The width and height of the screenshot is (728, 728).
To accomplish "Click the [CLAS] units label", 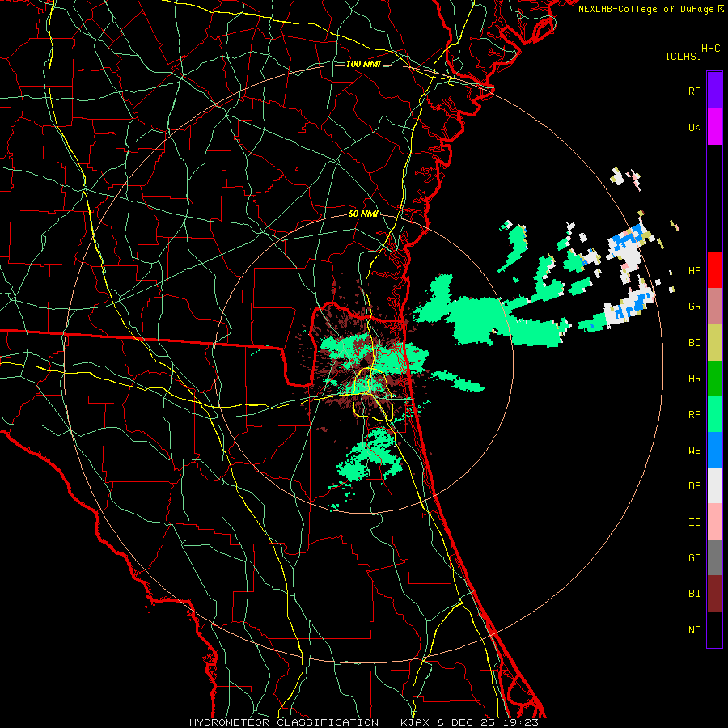I will 684,57.
